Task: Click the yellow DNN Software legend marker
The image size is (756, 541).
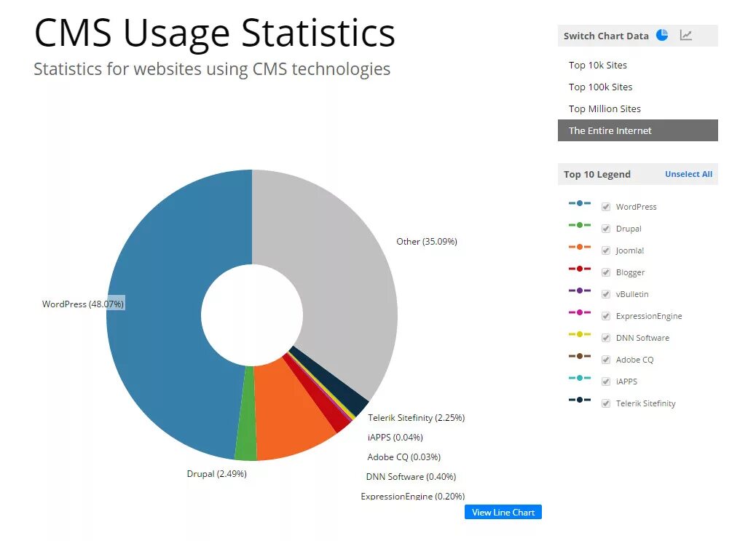Action: (x=580, y=334)
